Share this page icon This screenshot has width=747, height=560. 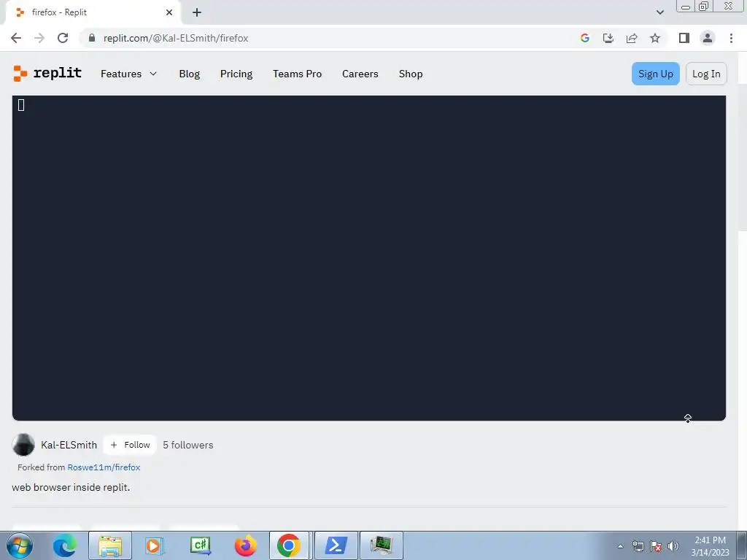click(632, 38)
